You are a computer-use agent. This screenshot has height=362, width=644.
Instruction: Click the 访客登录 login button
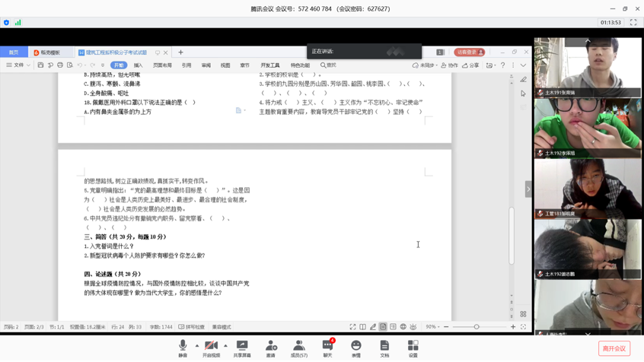469,52
